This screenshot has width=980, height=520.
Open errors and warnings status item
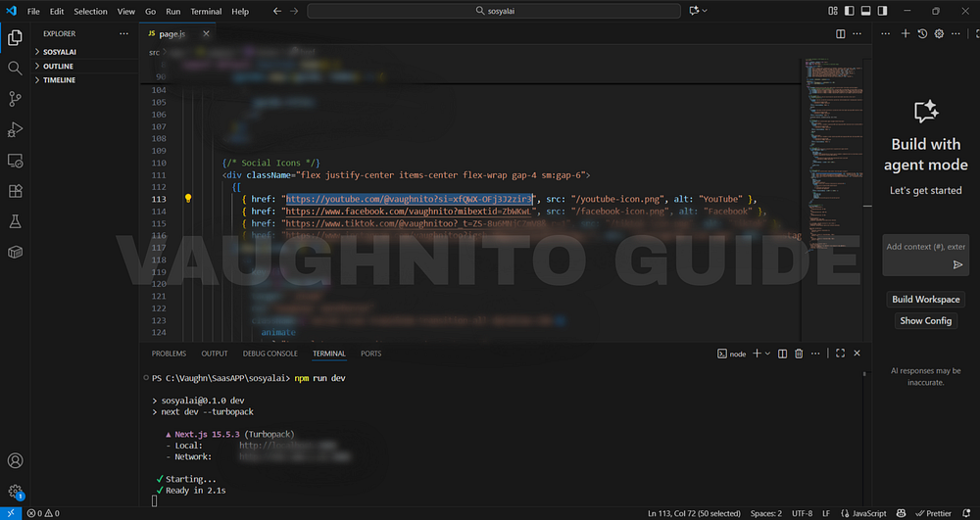point(43,513)
